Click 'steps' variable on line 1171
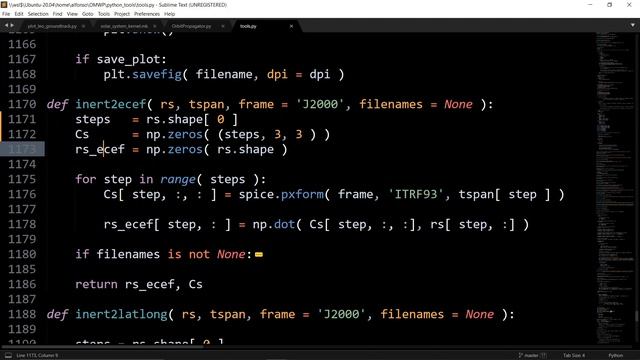 click(93, 120)
